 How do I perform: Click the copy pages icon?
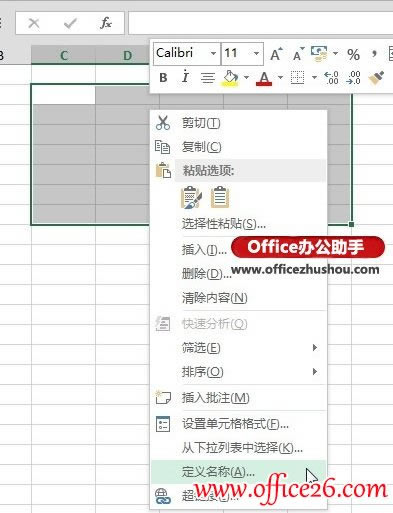pos(163,147)
